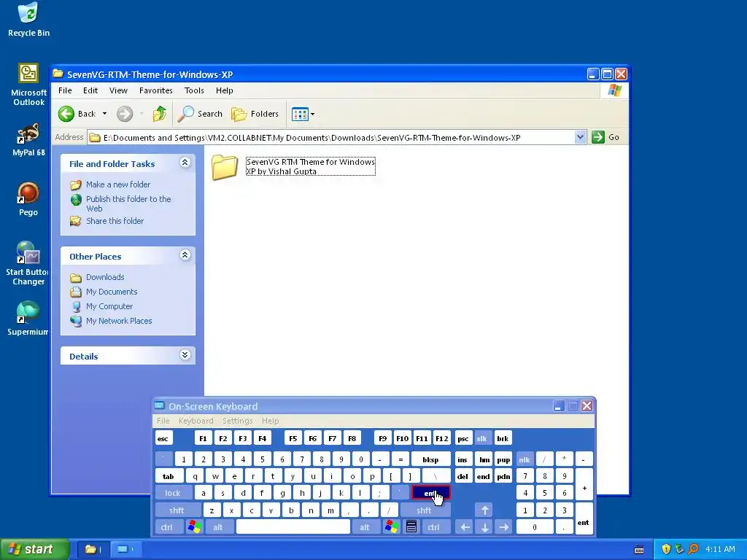Toggle the right alt key on keyboard
747x560 pixels.
[x=365, y=527]
